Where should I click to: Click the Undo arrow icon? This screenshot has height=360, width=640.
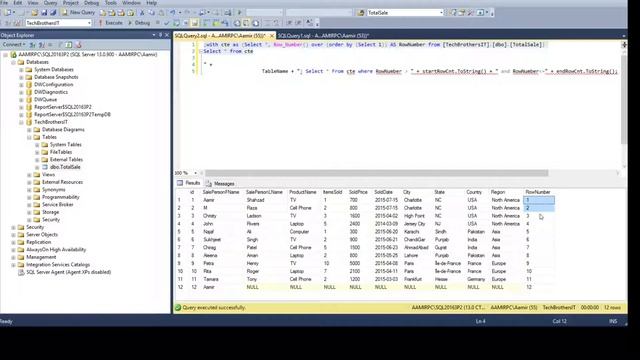click(x=173, y=13)
